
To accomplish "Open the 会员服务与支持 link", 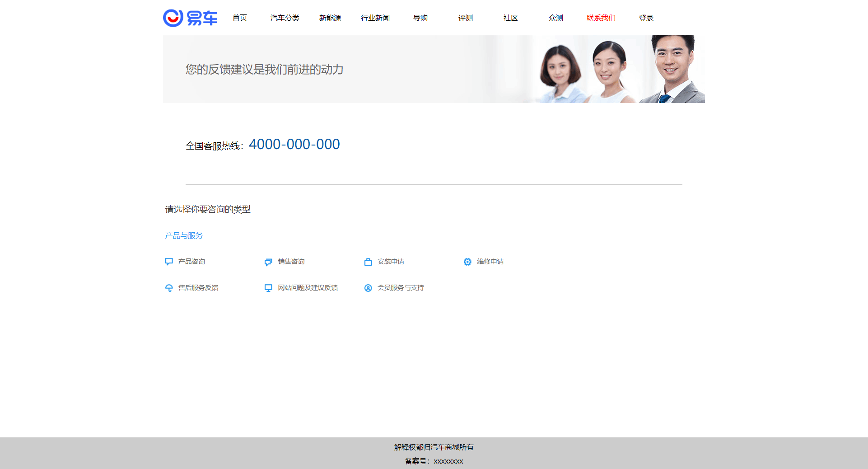I will [401, 288].
